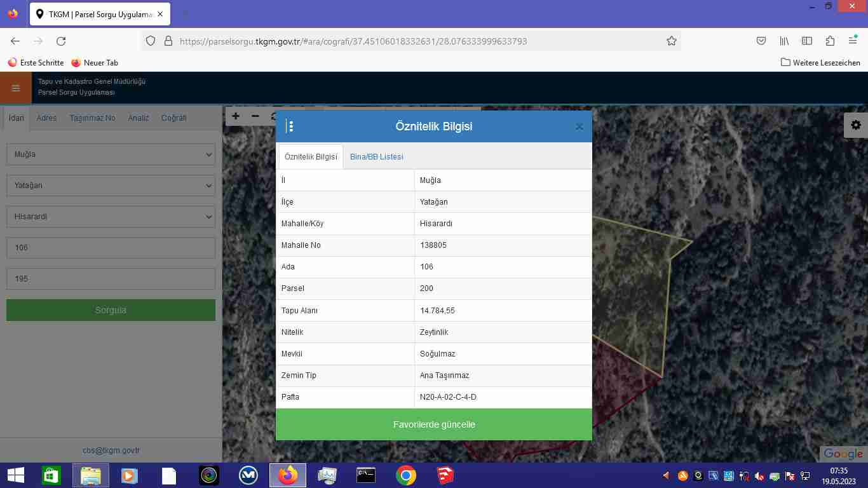The image size is (868, 488).
Task: Switch to the Bina/BB Listesi tab
Action: [376, 157]
